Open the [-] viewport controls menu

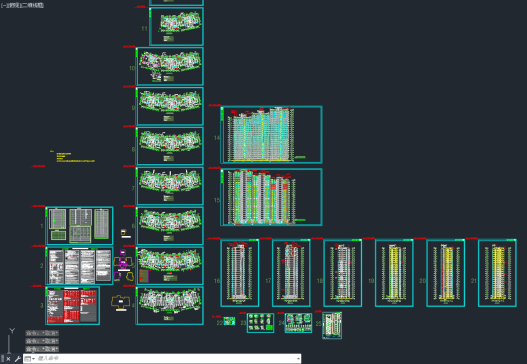(x=3, y=5)
